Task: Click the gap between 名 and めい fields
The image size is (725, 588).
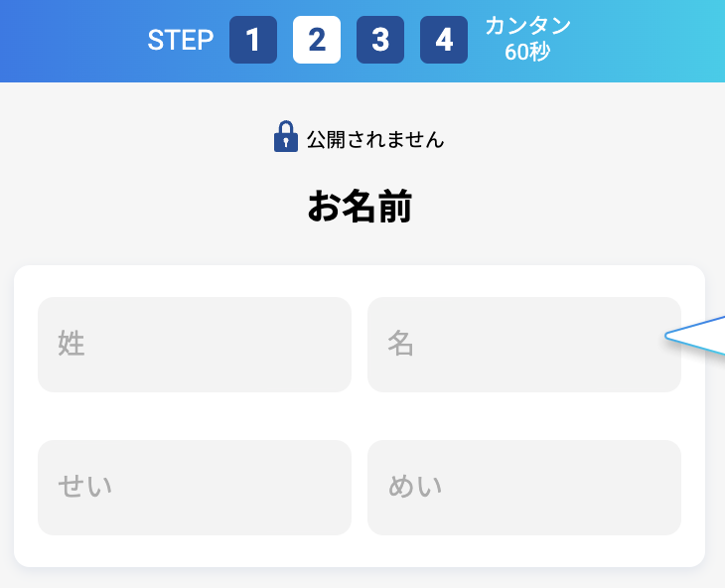Action: [524, 416]
